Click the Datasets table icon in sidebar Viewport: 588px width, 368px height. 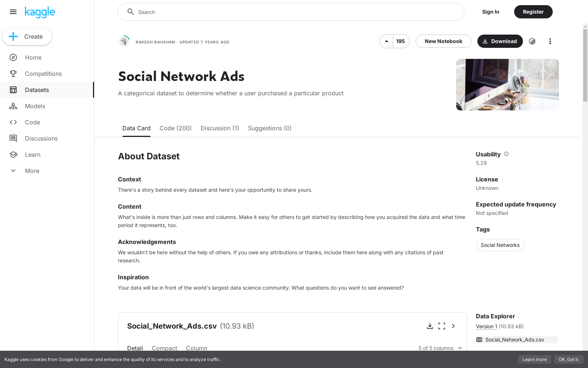click(13, 90)
